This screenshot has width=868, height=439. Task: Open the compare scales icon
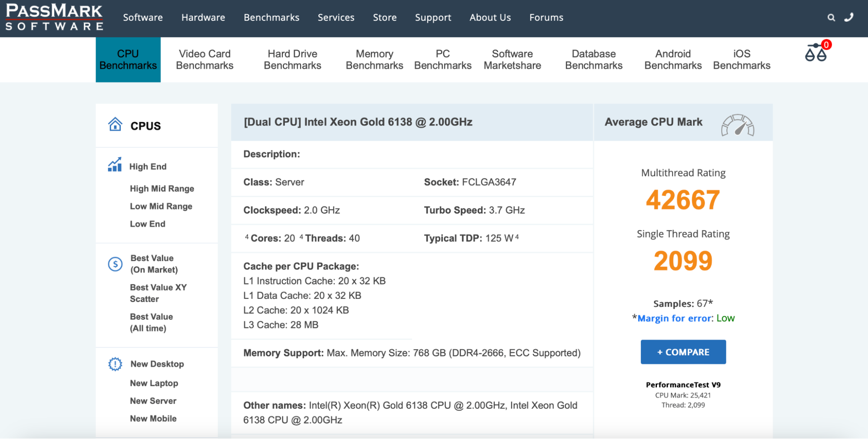(816, 53)
